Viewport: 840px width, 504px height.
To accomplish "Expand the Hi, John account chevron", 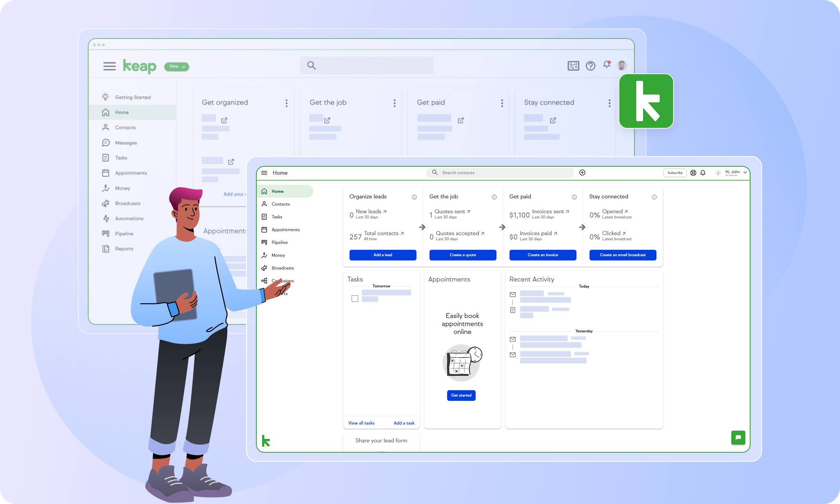I will (745, 173).
